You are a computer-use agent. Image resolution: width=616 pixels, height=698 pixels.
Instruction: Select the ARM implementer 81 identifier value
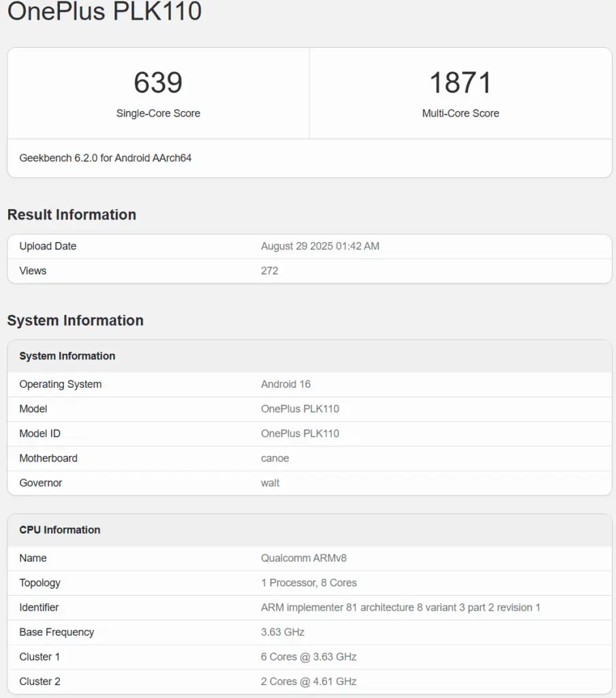401,607
